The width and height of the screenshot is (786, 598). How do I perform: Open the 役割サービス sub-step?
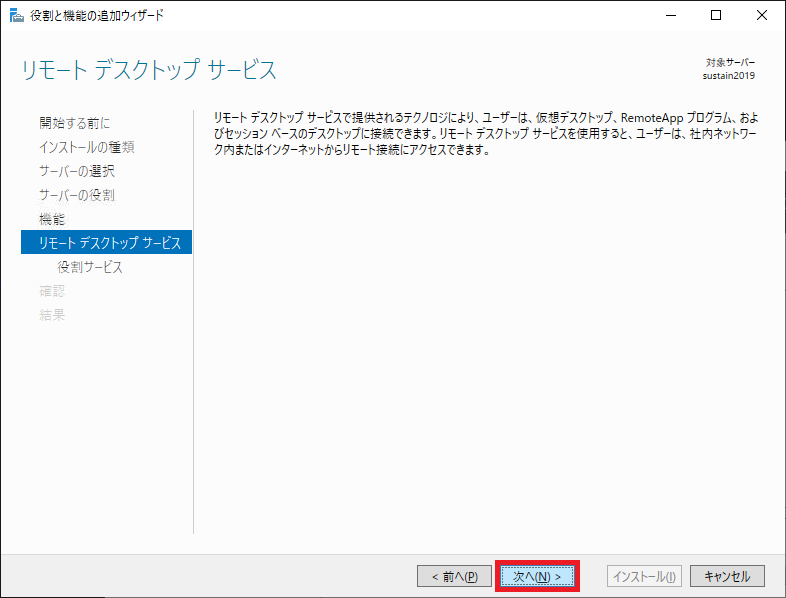tap(90, 267)
